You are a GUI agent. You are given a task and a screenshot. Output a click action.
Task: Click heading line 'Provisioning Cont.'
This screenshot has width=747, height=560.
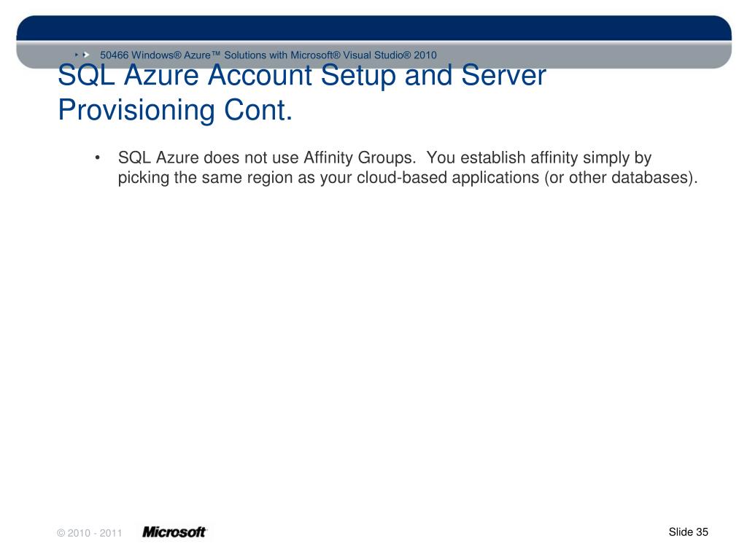point(175,110)
